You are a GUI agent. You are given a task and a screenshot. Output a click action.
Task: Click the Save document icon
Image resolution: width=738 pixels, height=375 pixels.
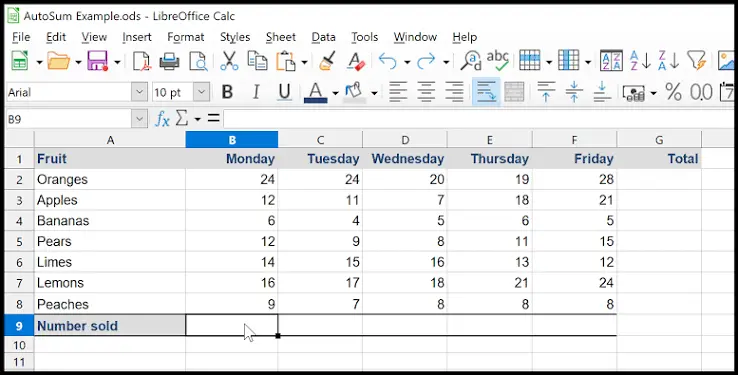tap(97, 61)
